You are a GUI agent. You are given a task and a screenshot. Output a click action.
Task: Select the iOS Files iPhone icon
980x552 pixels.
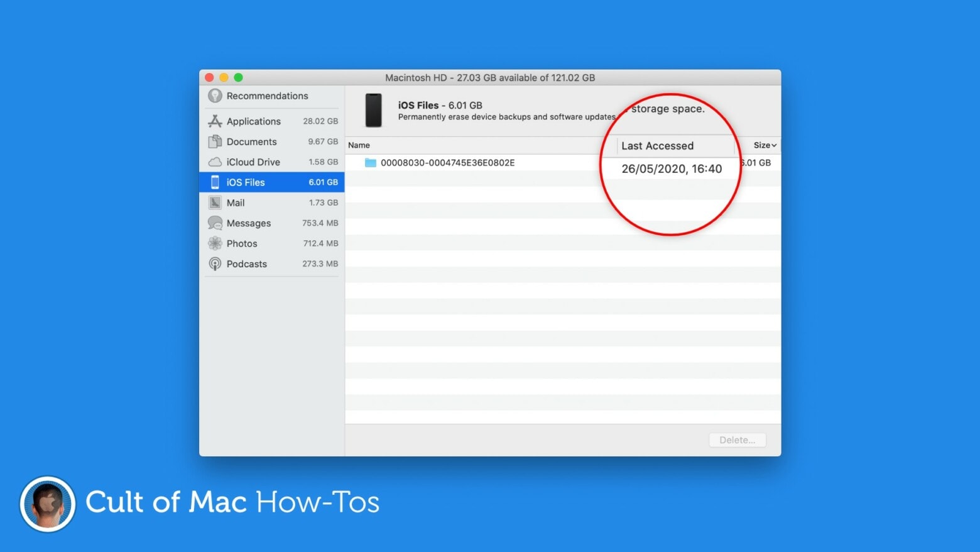pyautogui.click(x=216, y=182)
